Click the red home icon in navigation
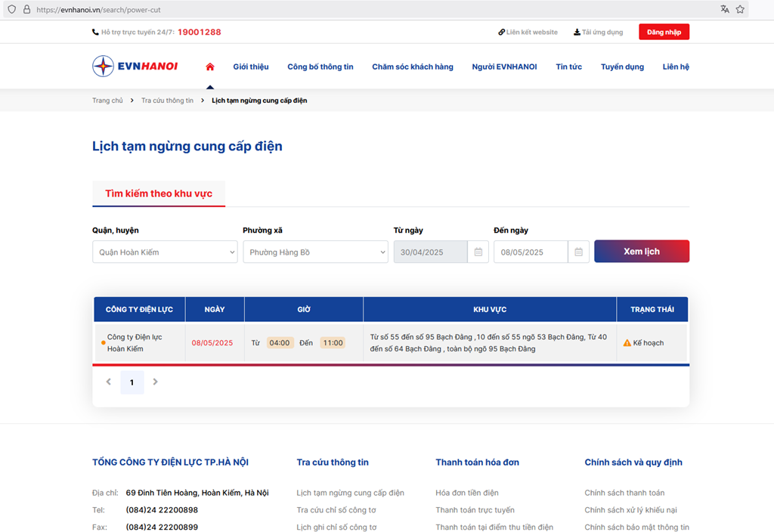This screenshot has width=774, height=532. pyautogui.click(x=210, y=66)
